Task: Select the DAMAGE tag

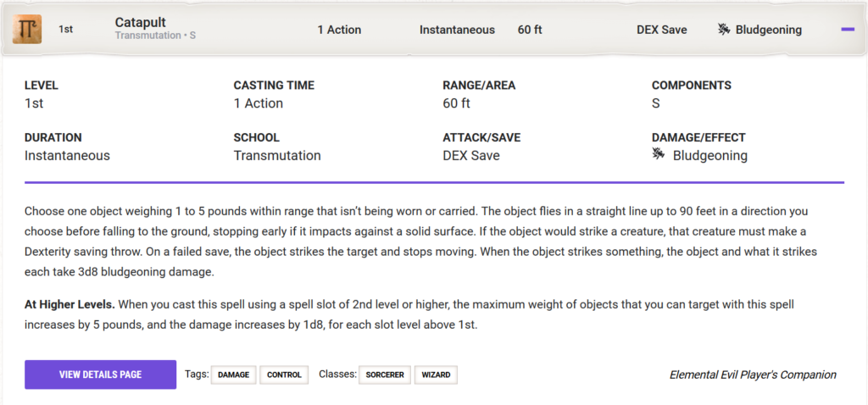Action: click(233, 374)
